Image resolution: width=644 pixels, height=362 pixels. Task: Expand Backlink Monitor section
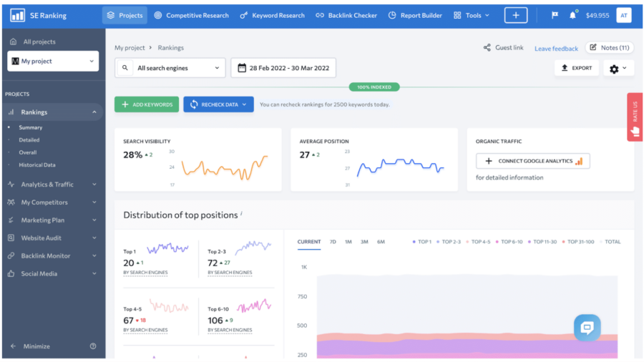pos(94,255)
